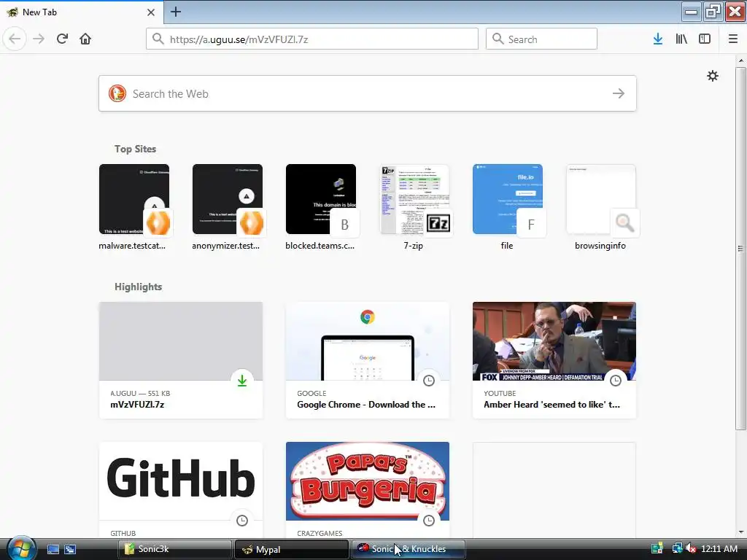Click green download icon on A.UGUU card
Screen dimensions: 747x560
tap(242, 381)
